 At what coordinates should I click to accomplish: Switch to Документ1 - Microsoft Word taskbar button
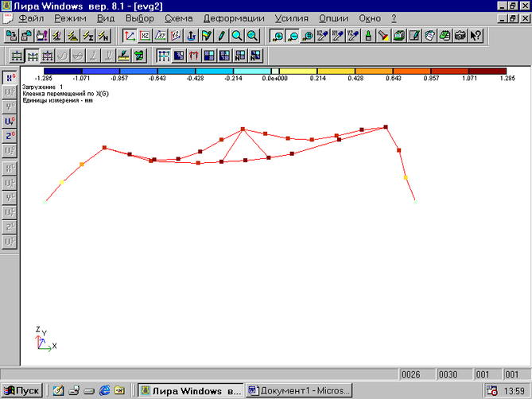point(299,391)
